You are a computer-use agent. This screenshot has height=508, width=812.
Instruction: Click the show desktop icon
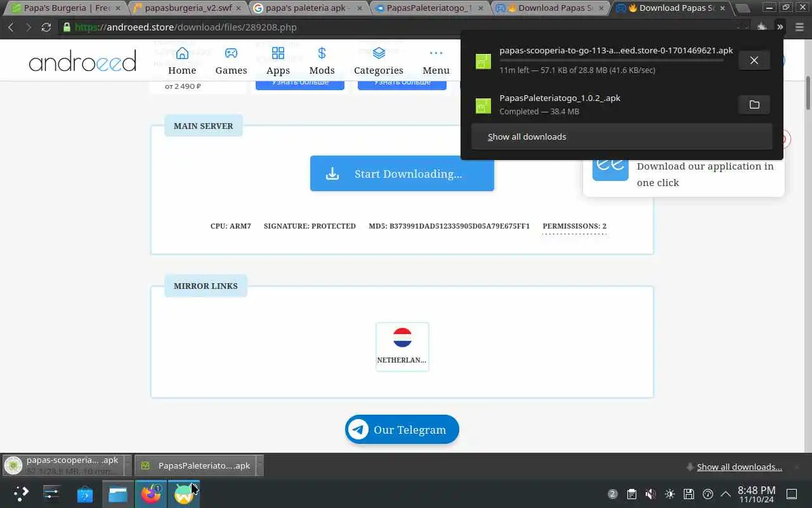coord(792,493)
